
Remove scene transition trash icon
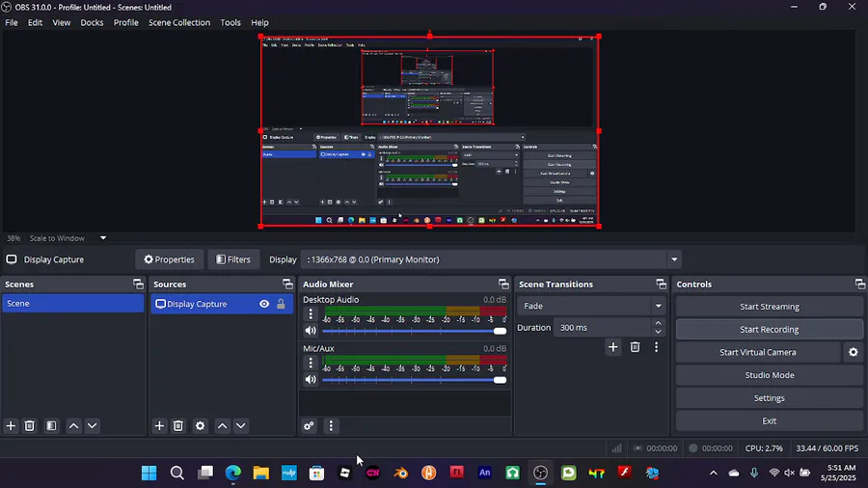pos(635,347)
